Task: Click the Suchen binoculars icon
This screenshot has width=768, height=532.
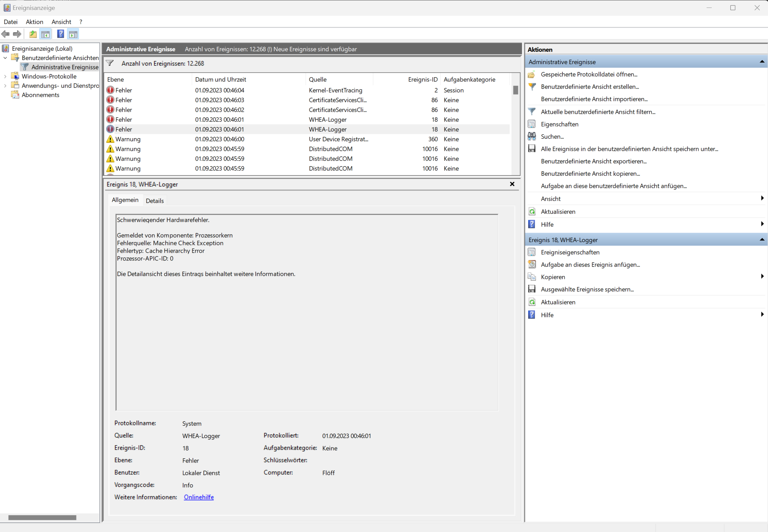Action: click(532, 136)
